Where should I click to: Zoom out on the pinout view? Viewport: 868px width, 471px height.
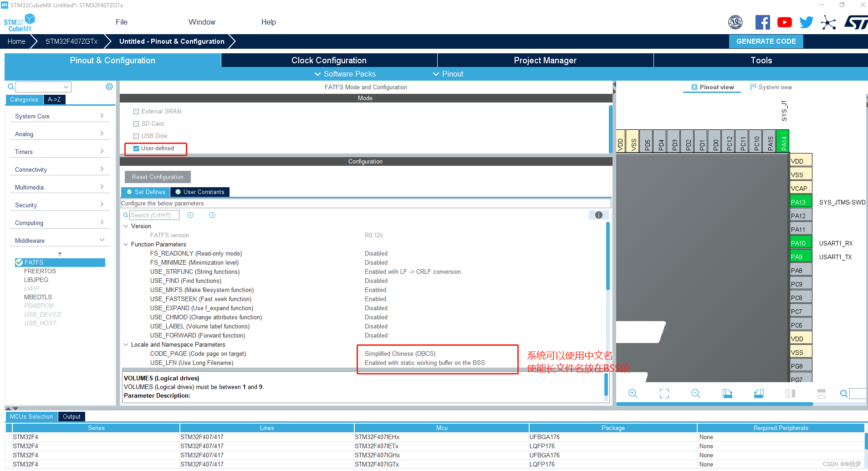tap(696, 394)
